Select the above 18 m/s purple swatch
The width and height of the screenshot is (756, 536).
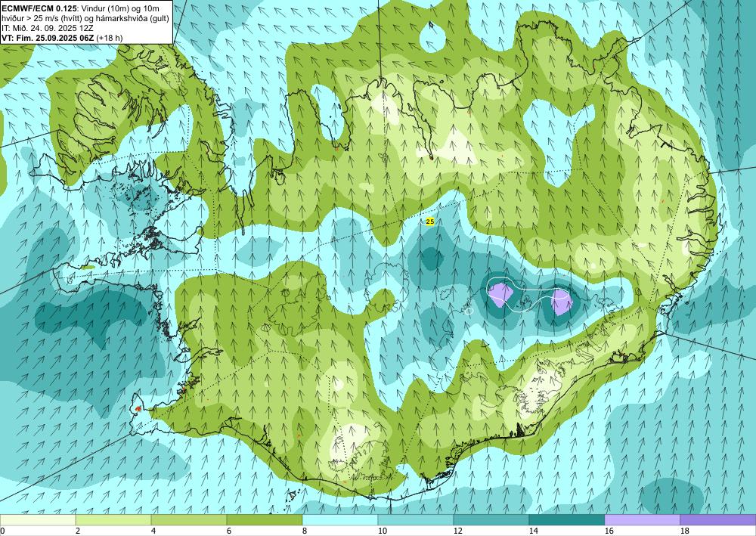718,520
